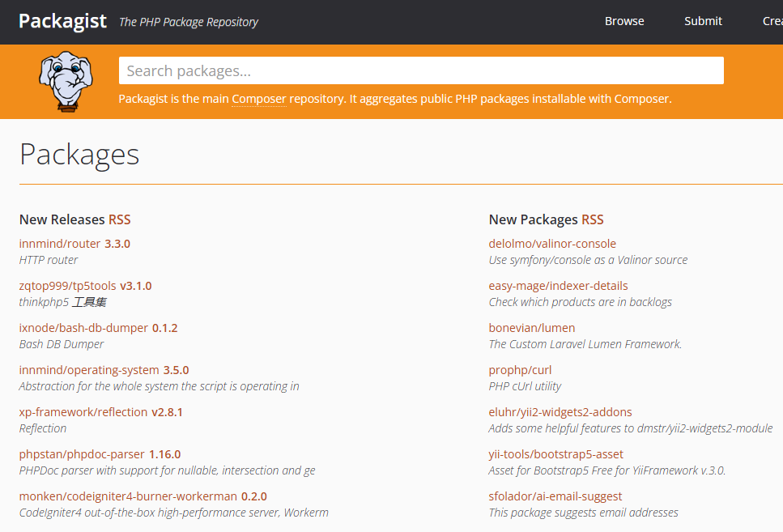783x532 pixels.
Task: Click 'The Custom Laravel Lumen Framework.' text
Action: point(585,344)
